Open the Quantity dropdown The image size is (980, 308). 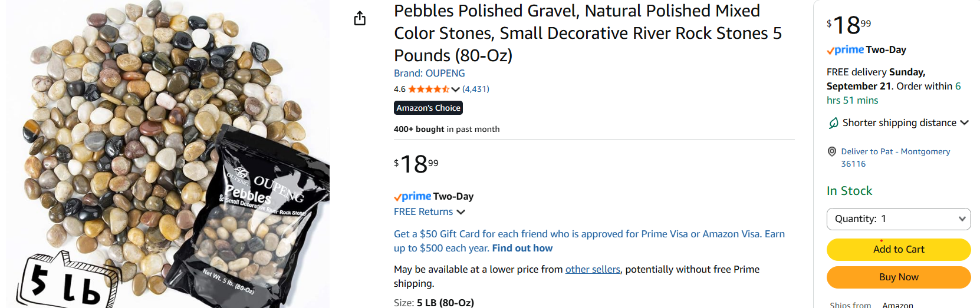pos(898,219)
